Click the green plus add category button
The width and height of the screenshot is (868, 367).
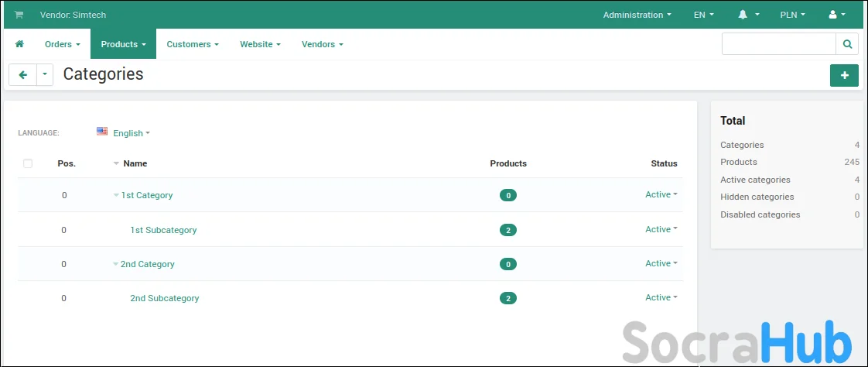coord(844,75)
